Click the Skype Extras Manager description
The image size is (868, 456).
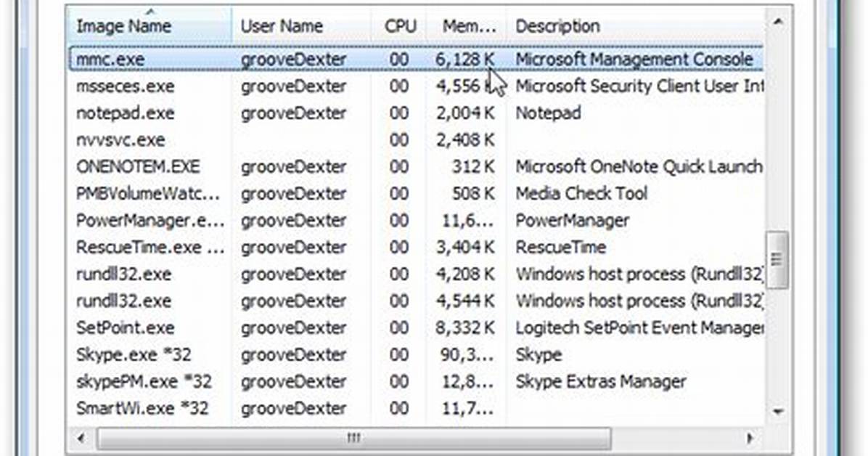[x=601, y=381]
